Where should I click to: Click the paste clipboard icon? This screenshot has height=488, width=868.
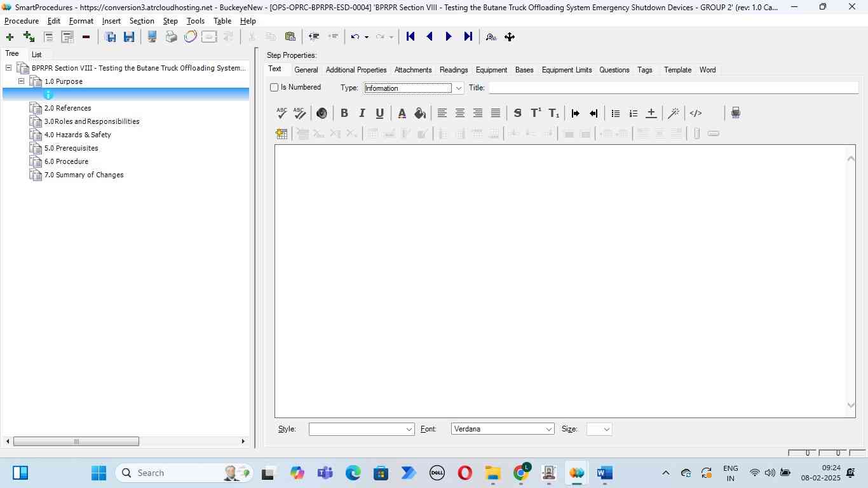click(290, 37)
